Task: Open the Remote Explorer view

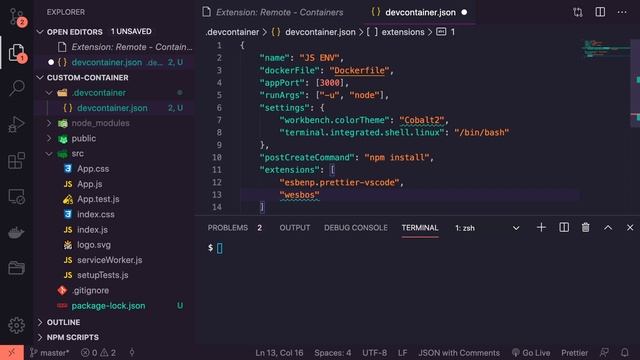Action: click(x=16, y=197)
